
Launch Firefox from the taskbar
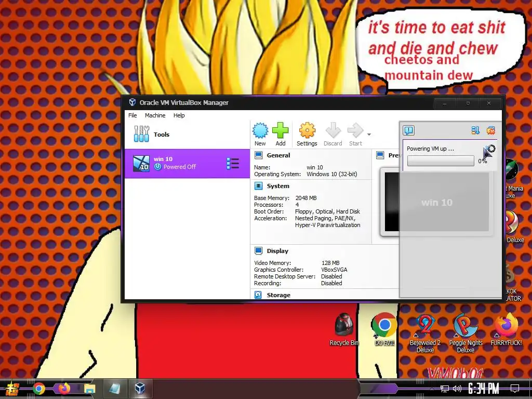tap(64, 388)
